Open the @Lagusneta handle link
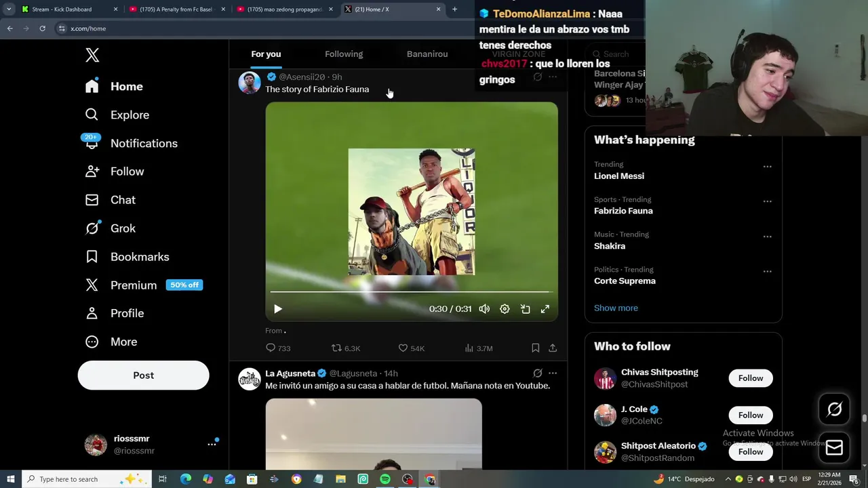 (353, 373)
